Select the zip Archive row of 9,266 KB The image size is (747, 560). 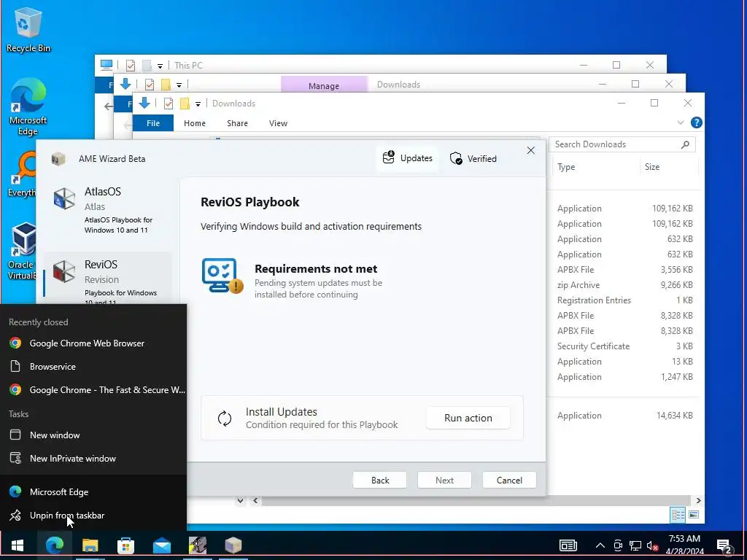point(625,285)
